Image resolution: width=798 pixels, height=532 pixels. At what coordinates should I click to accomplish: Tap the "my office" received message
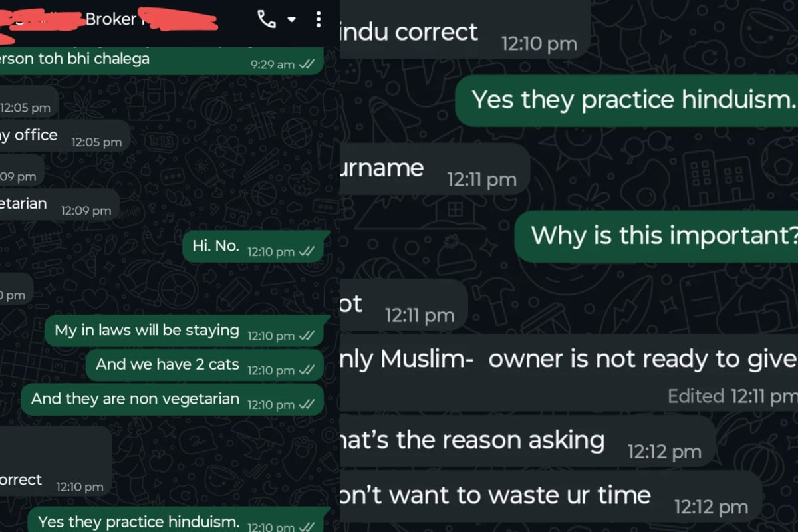click(65, 136)
